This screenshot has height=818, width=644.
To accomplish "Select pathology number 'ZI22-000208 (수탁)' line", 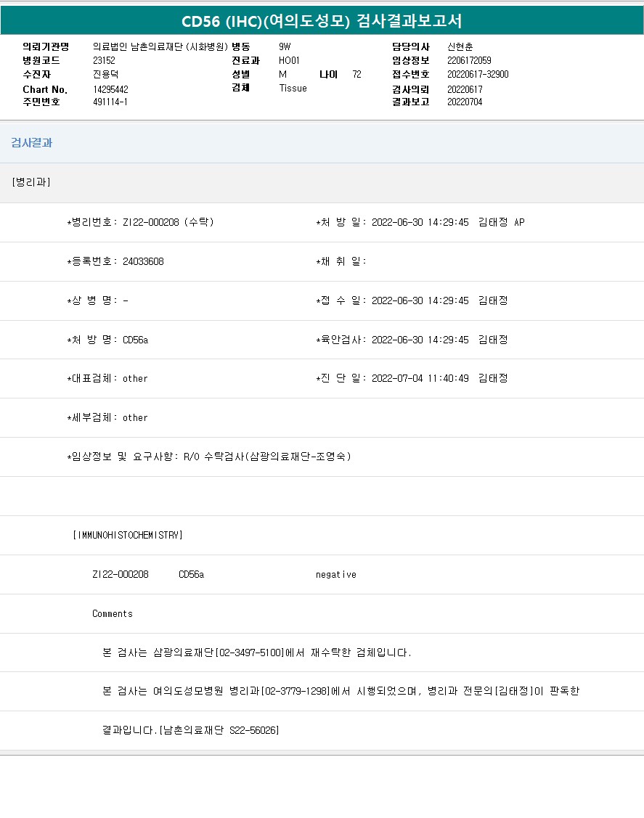I will [140, 222].
